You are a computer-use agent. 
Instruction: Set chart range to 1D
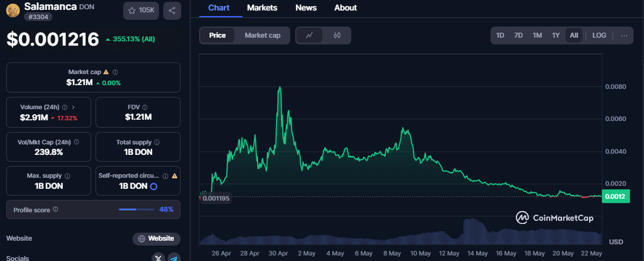(500, 35)
